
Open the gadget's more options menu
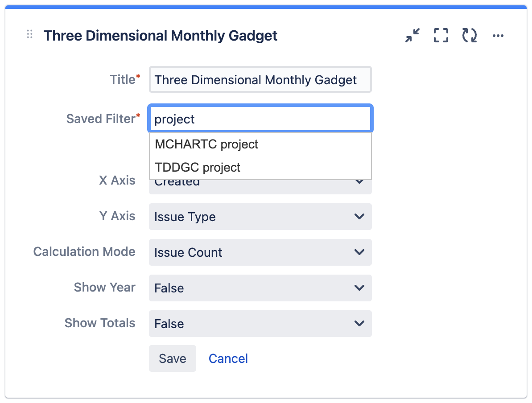point(498,36)
